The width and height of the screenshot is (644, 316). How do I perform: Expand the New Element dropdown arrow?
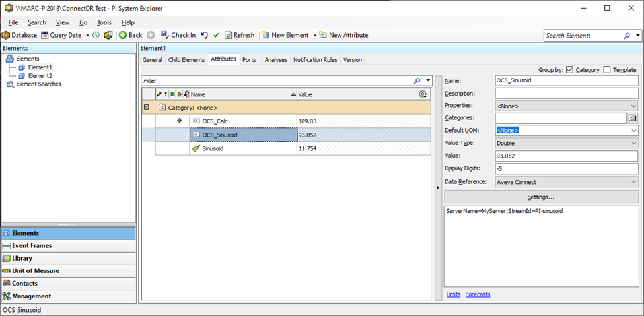pos(315,35)
